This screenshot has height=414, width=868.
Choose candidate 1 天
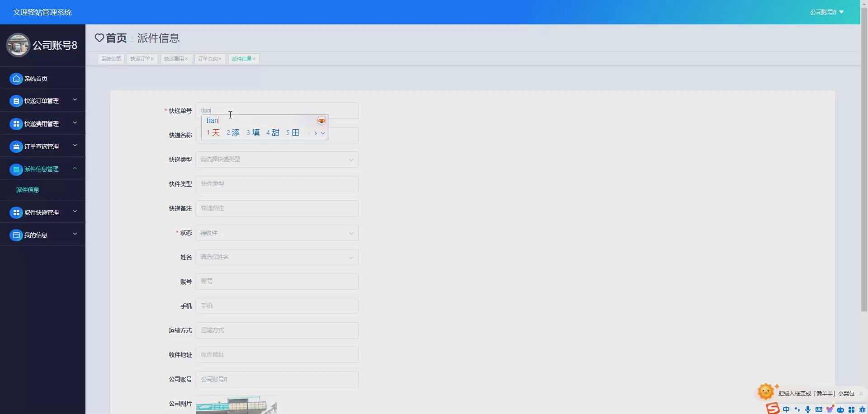click(213, 132)
